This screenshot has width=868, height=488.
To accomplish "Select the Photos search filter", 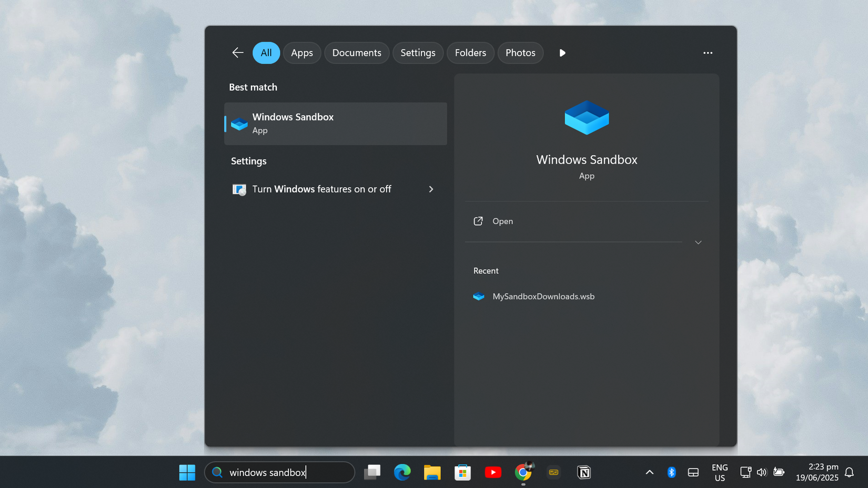I will [x=520, y=53].
